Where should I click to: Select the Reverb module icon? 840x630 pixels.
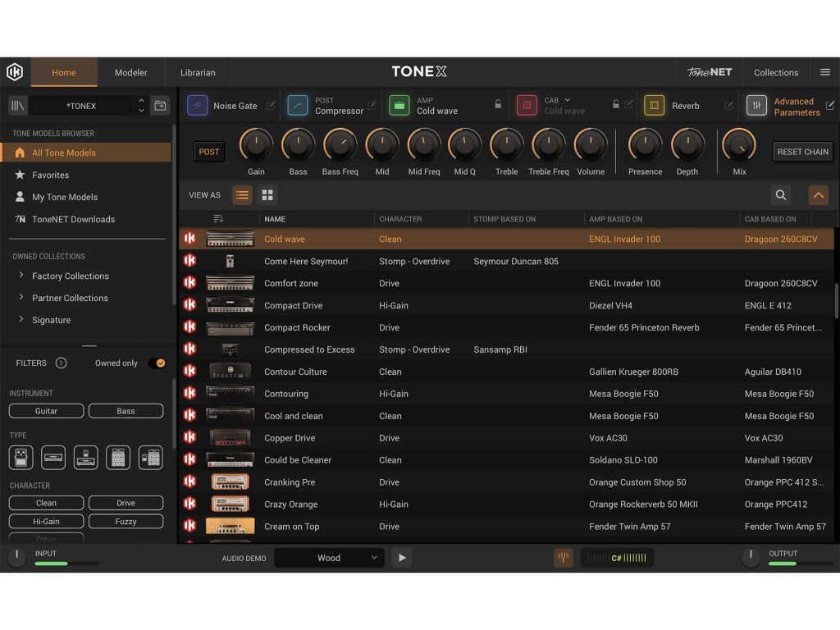(x=654, y=106)
